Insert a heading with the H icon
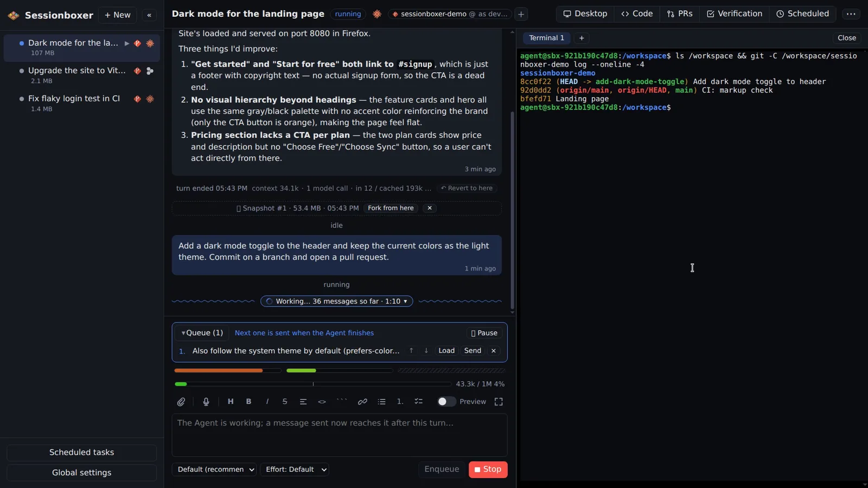The height and width of the screenshot is (488, 868). click(231, 402)
